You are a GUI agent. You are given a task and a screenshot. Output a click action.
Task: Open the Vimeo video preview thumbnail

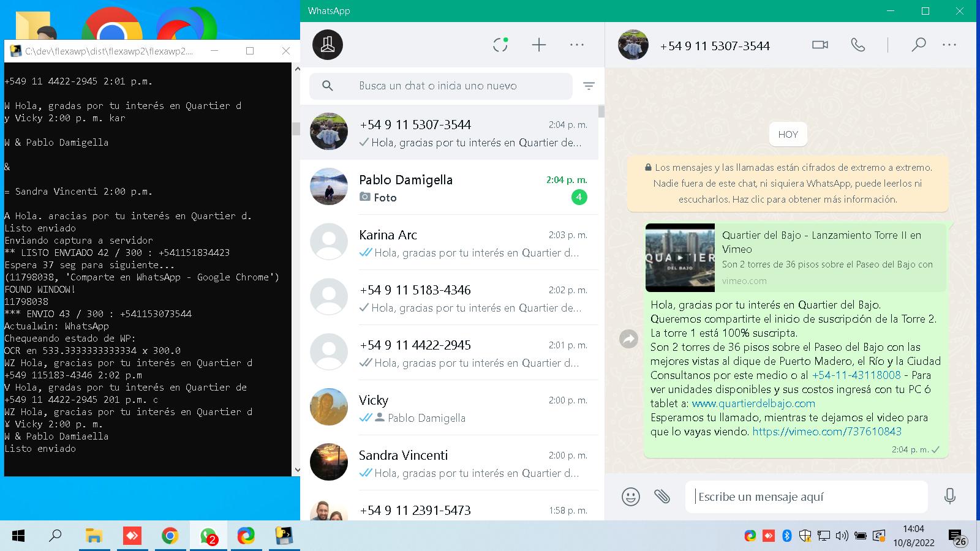(680, 258)
